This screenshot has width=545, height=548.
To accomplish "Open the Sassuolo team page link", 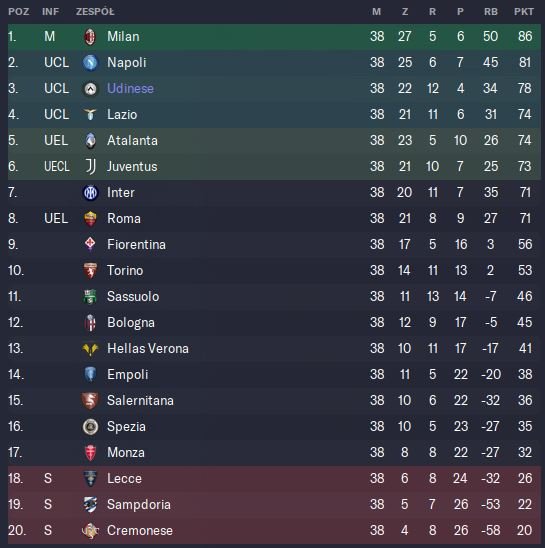I will tap(133, 297).
